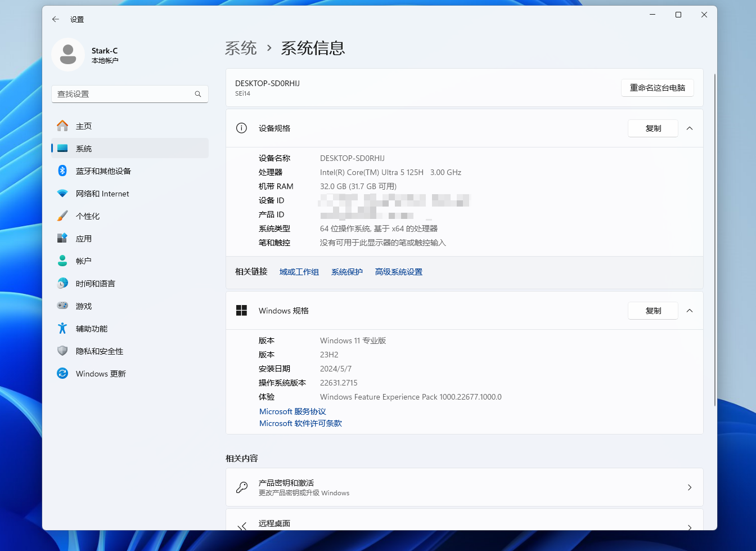The width and height of the screenshot is (756, 551).
Task: Open 远程桌面 row
Action: 465,520
